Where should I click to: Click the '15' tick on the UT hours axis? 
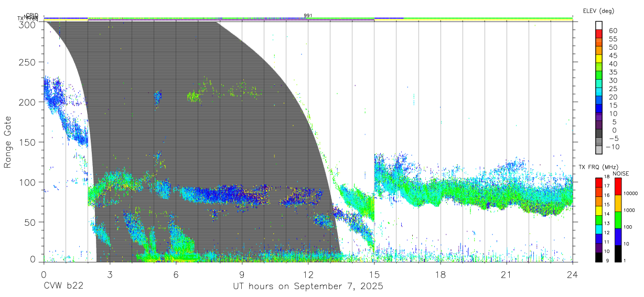point(374,274)
